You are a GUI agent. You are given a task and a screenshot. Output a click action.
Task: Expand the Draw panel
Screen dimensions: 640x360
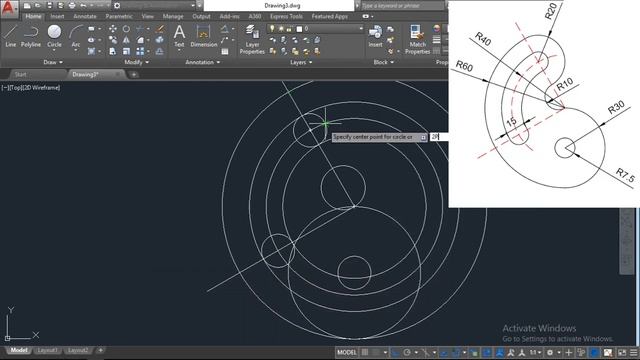[x=53, y=62]
